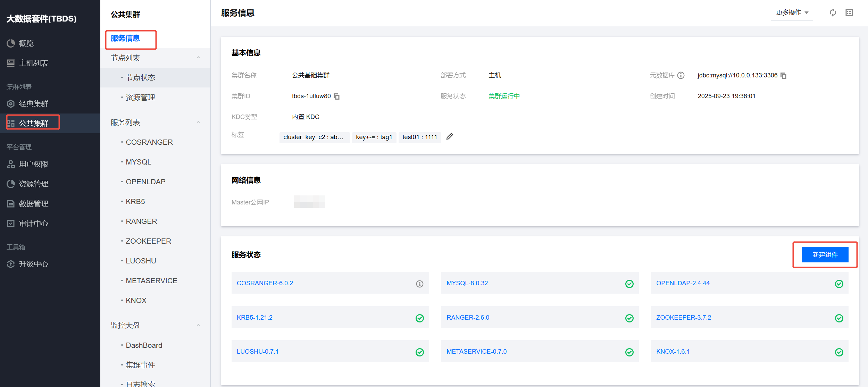This screenshot has width=868, height=387.
Task: Open 主机列表 in left sidebar
Action: coord(33,63)
